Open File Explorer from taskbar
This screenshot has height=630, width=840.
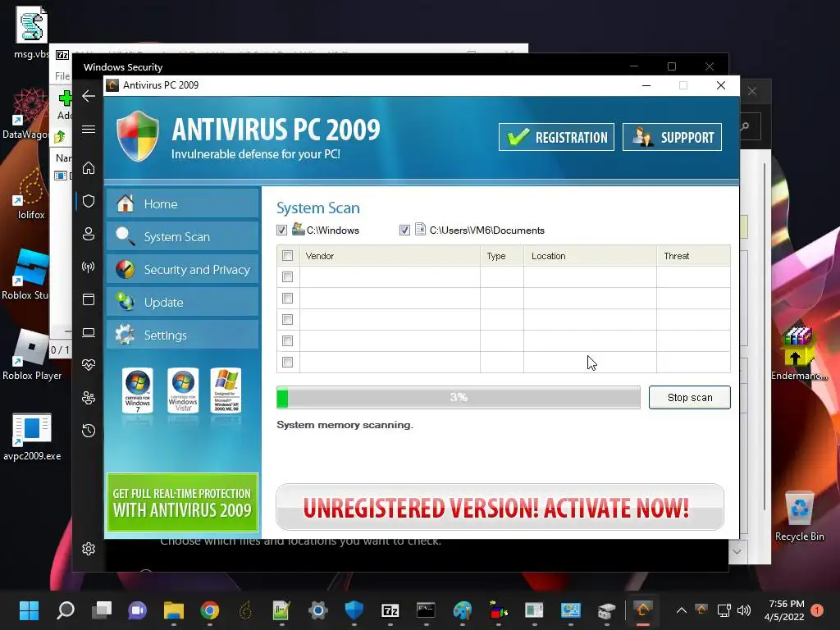[x=174, y=610]
